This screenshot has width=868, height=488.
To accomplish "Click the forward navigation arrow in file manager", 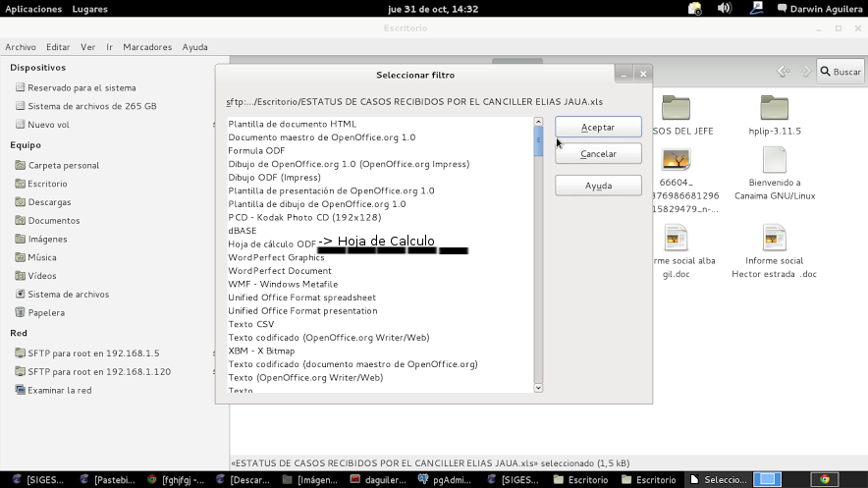I will [805, 72].
